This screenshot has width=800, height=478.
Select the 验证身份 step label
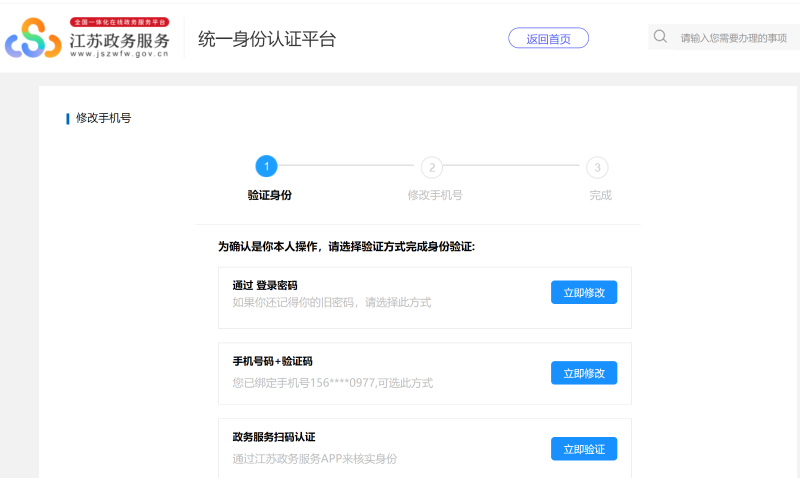269,195
